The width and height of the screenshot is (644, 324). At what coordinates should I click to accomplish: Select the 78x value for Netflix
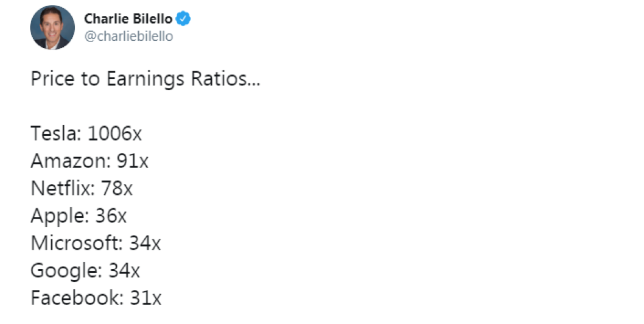pyautogui.click(x=117, y=188)
